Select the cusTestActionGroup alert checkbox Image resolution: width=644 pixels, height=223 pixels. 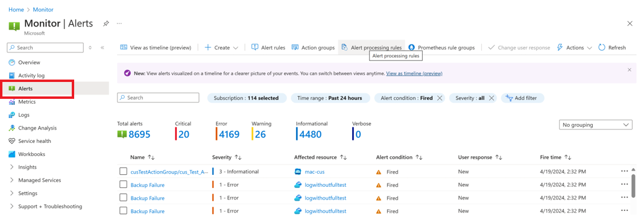pyautogui.click(x=123, y=172)
